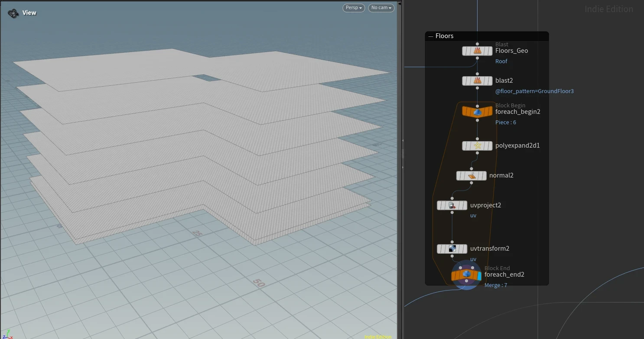Screen dimensions: 644x339
Task: Click the Floors_Geo blast node icon
Action: 478,51
